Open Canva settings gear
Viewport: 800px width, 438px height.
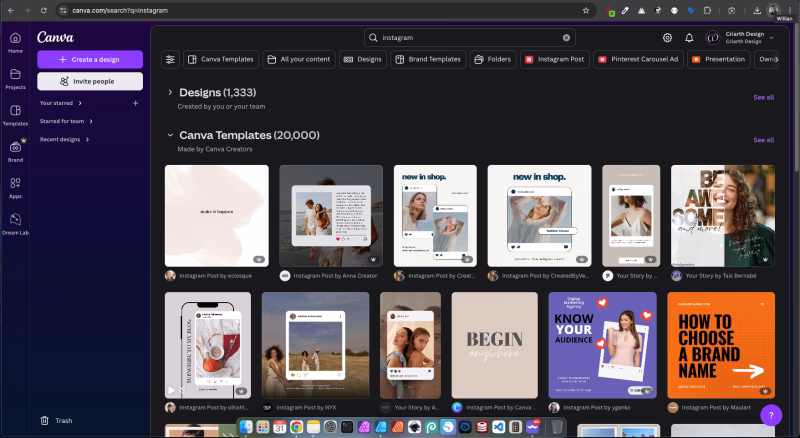pyautogui.click(x=667, y=37)
